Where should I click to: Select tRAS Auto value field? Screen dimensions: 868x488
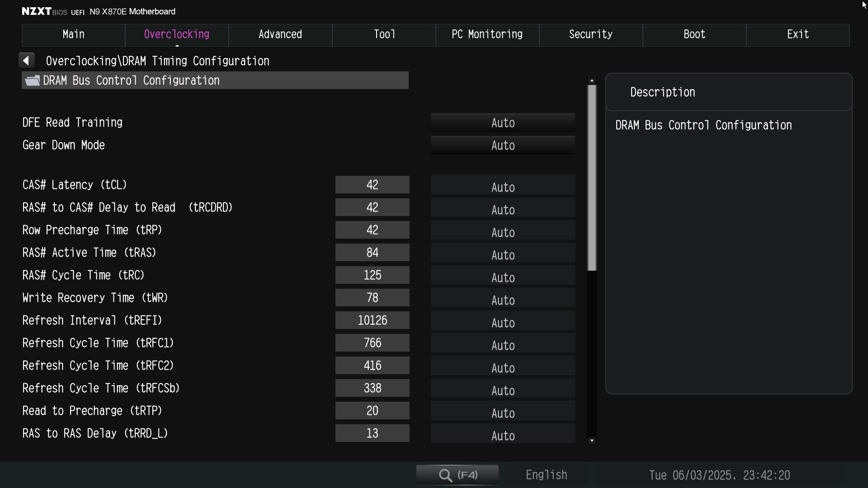pos(503,255)
